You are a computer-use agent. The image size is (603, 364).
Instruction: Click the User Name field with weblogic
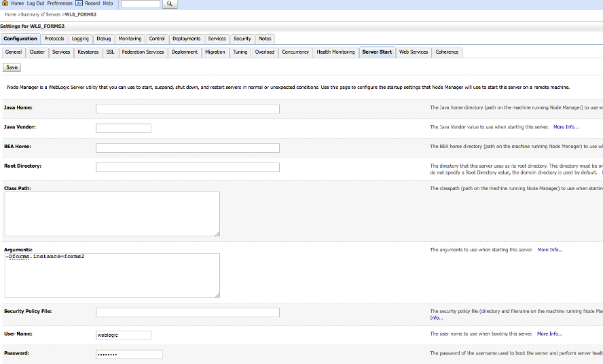[x=124, y=335]
